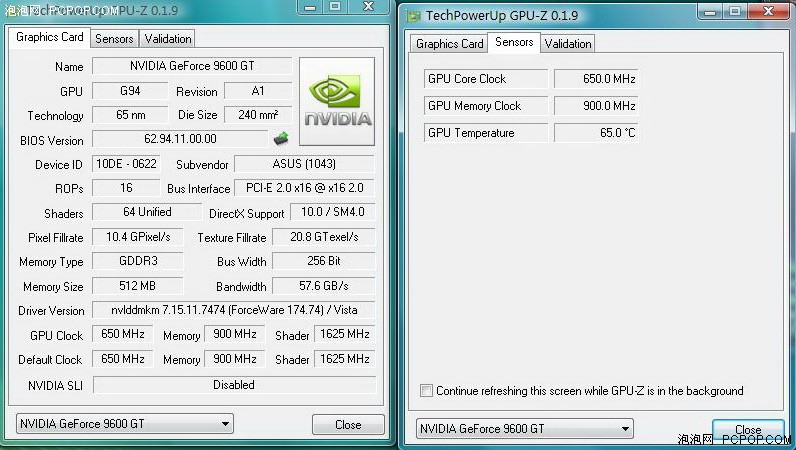Viewport: 796px width, 450px height.
Task: Click GPU Core Clock value 650.0 MHz
Action: click(x=596, y=79)
